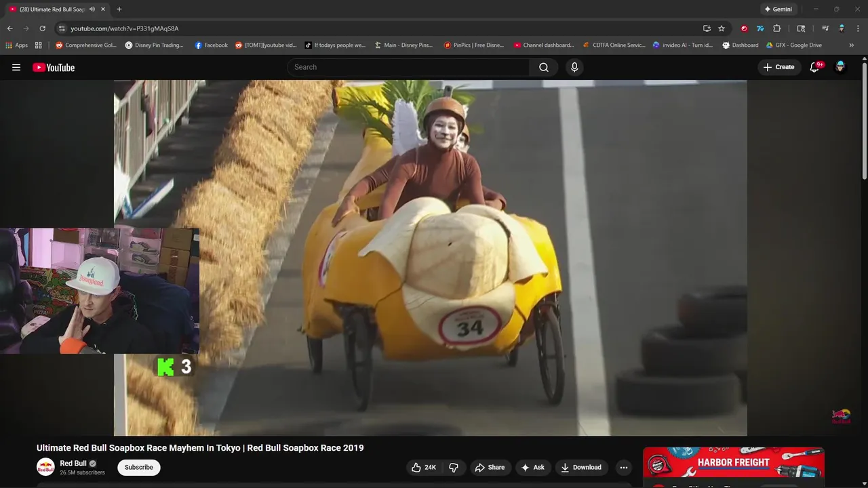Dislike the video with thumbs down
The image size is (868, 488).
(x=454, y=467)
